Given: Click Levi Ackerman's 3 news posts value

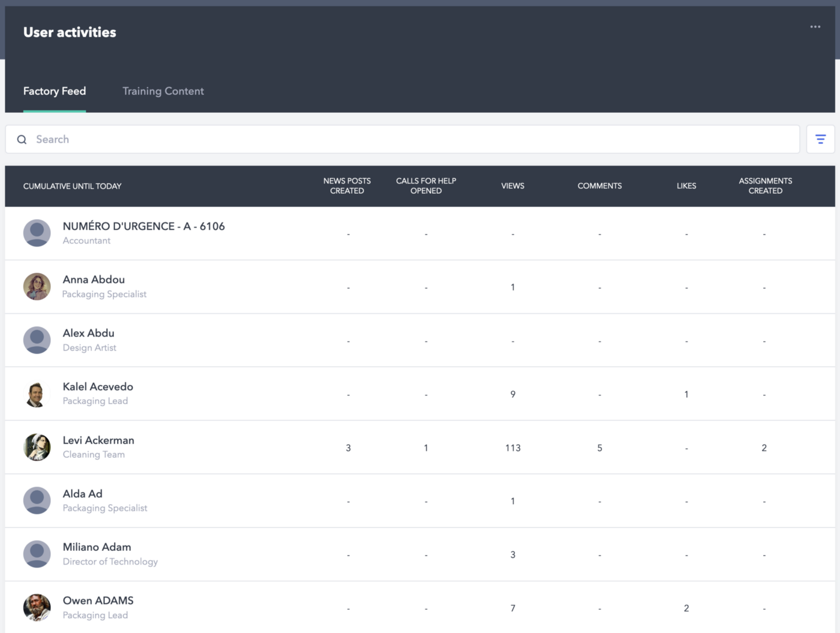Looking at the screenshot, I should tap(348, 448).
